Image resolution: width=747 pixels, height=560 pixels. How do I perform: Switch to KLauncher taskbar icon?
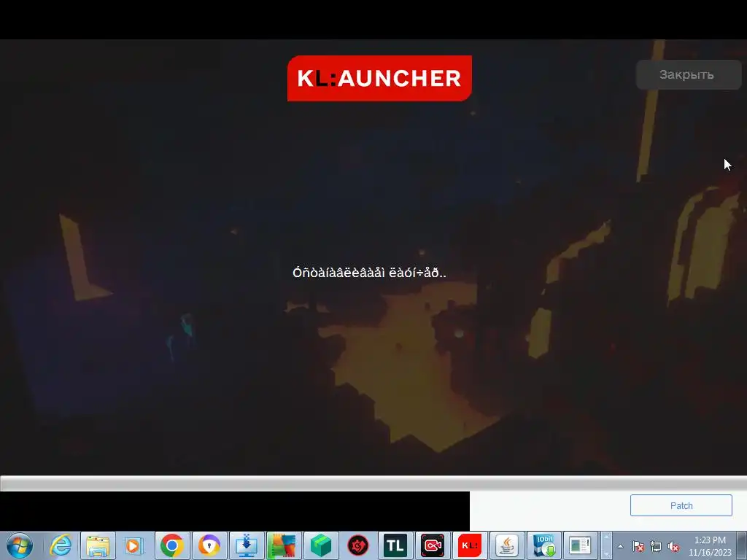(x=469, y=545)
